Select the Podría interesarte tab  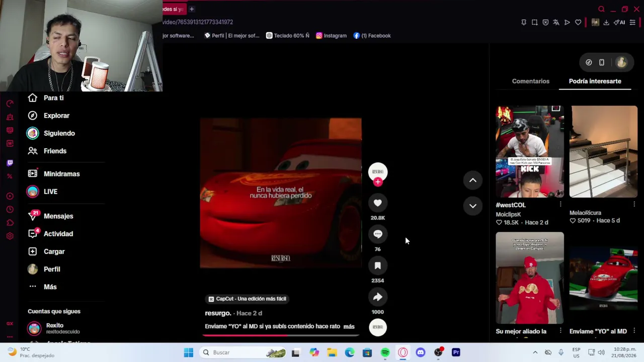pos(595,81)
